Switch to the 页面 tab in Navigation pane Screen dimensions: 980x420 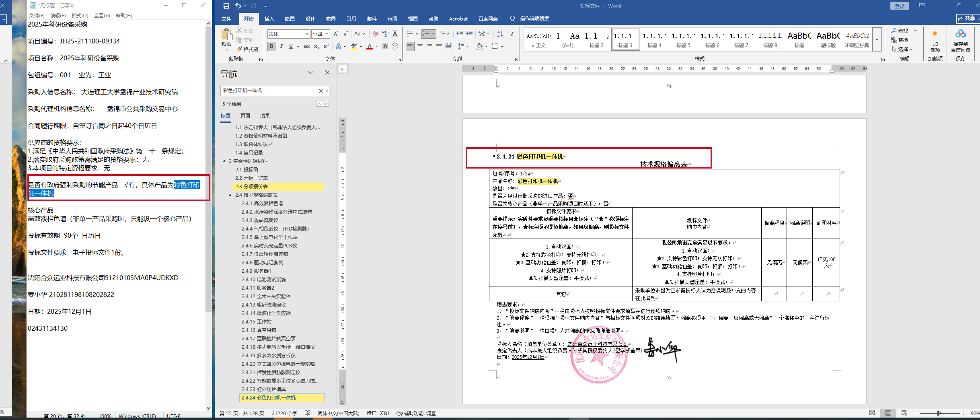point(245,115)
